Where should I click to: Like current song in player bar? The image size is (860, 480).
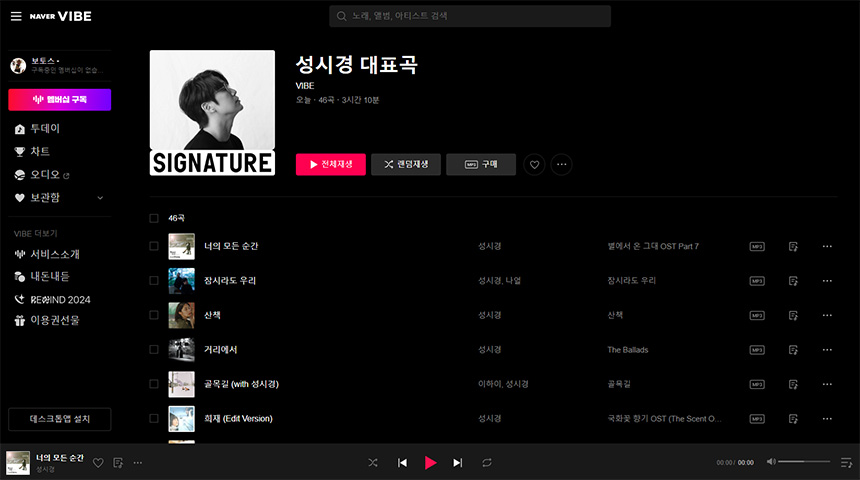point(98,463)
